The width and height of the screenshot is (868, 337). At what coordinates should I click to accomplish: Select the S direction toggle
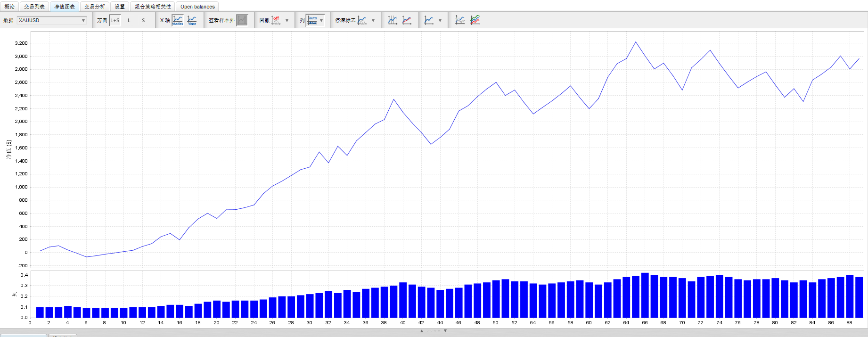click(143, 20)
